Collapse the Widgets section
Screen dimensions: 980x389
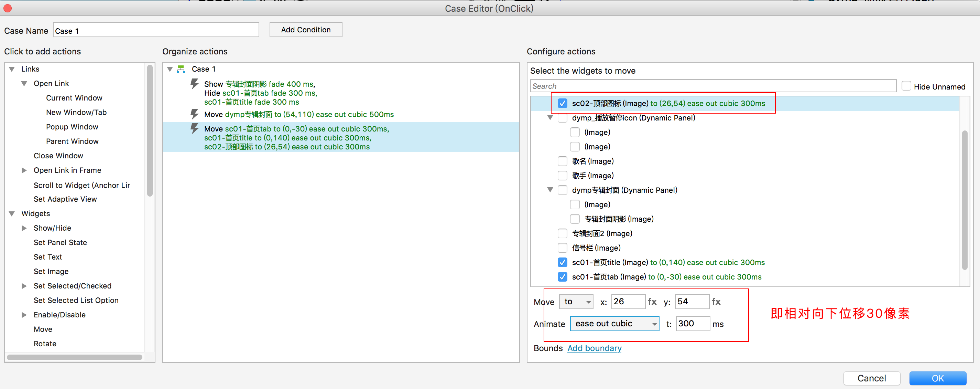click(12, 214)
